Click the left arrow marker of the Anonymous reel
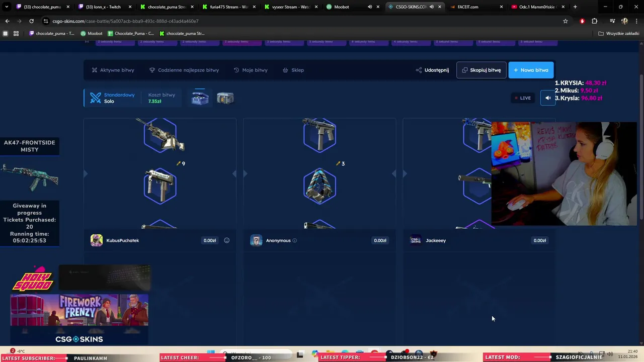Image resolution: width=644 pixels, height=362 pixels. coord(245,173)
